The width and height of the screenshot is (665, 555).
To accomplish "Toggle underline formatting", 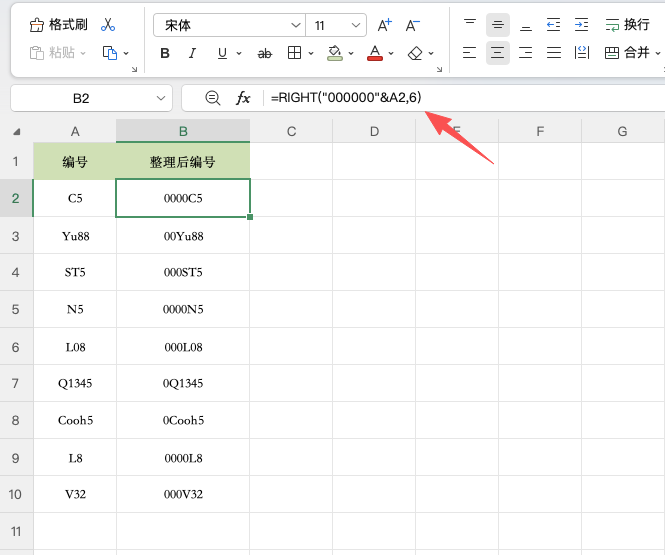I will (x=222, y=53).
